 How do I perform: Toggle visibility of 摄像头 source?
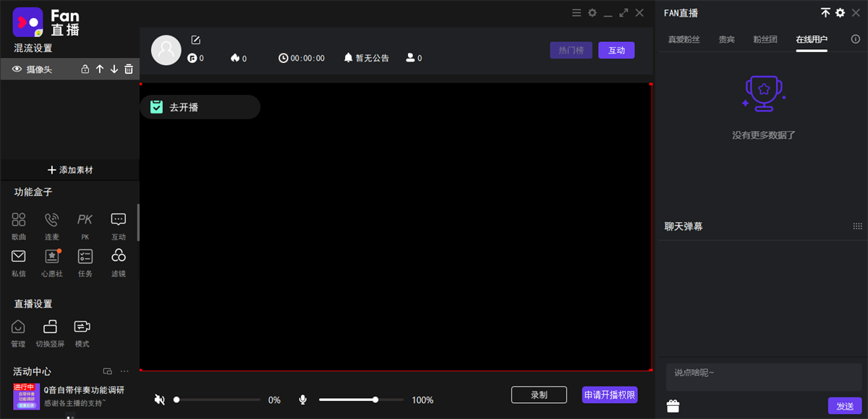[17, 69]
